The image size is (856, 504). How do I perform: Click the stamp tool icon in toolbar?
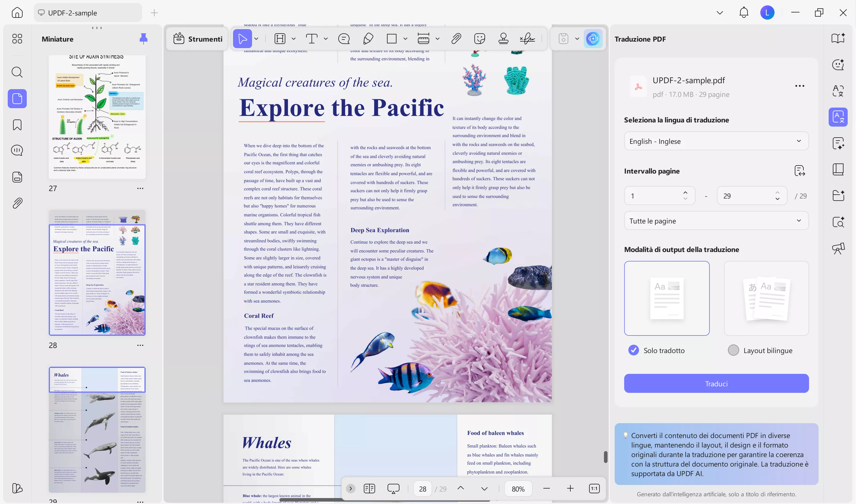503,39
